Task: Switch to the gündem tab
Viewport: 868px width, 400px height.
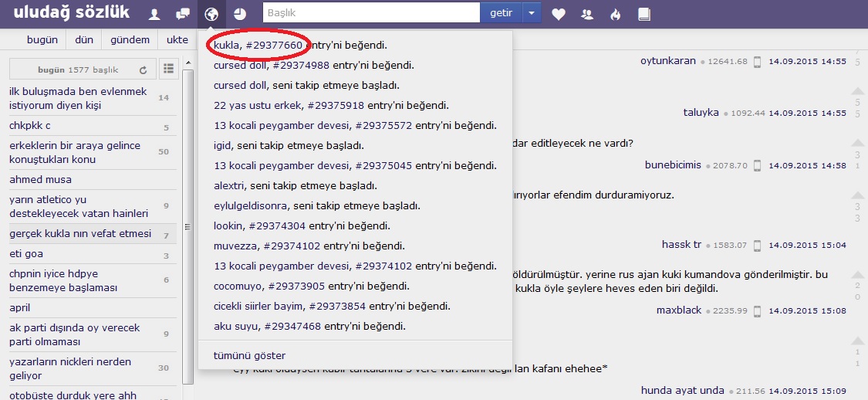Action: pos(130,40)
